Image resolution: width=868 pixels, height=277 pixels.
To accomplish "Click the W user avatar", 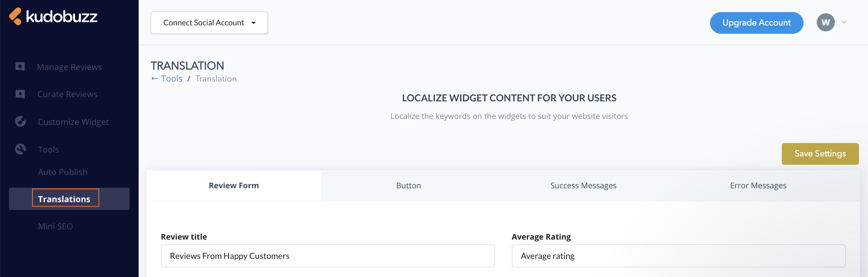I will (x=825, y=23).
